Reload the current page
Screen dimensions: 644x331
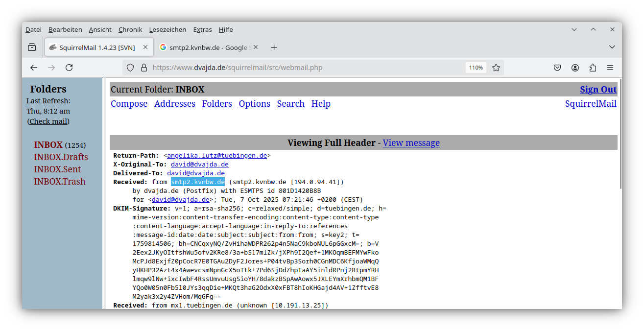(x=69, y=67)
